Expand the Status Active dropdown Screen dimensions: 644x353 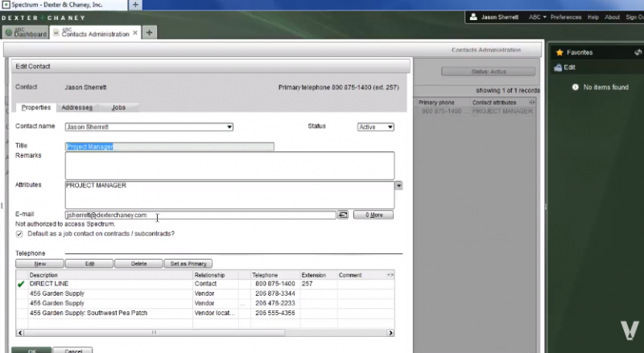point(390,127)
